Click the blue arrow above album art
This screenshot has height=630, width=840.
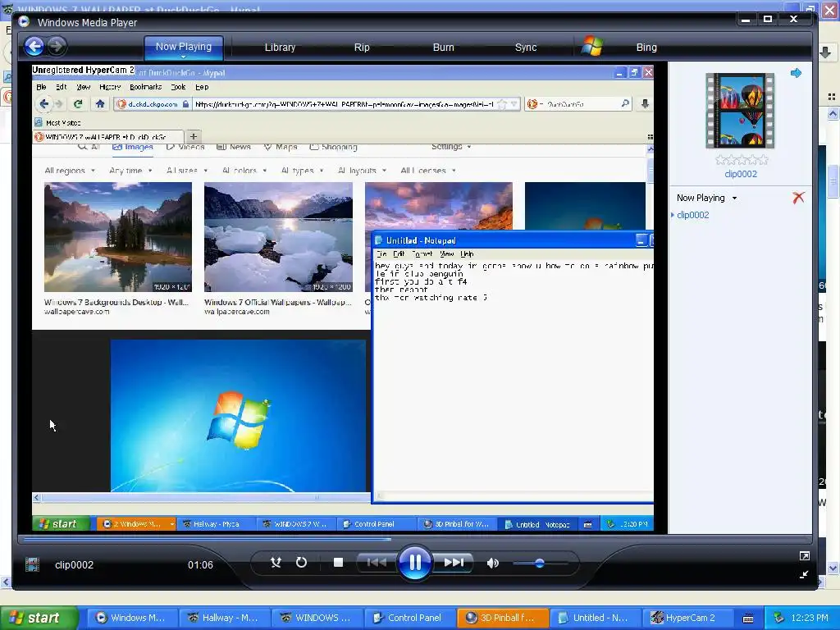[796, 73]
